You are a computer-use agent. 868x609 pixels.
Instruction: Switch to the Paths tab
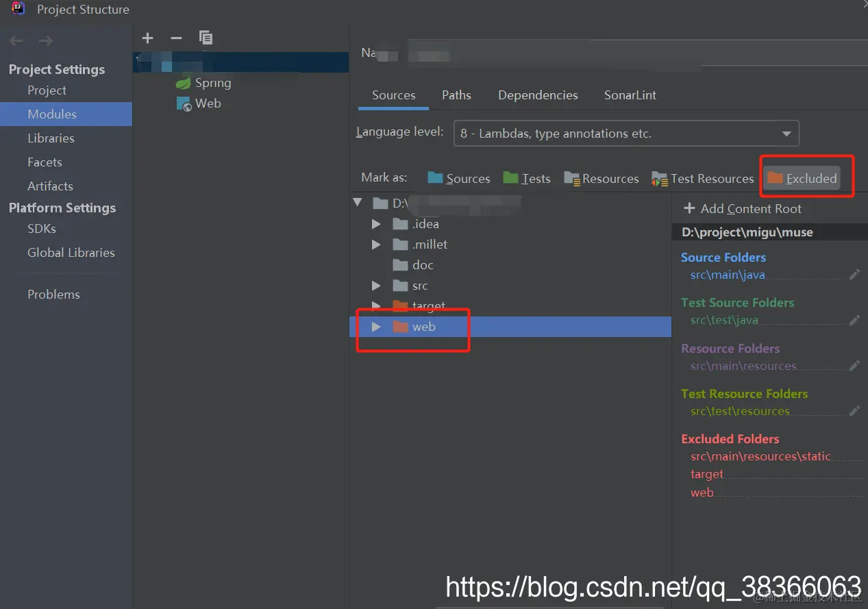[x=456, y=95]
